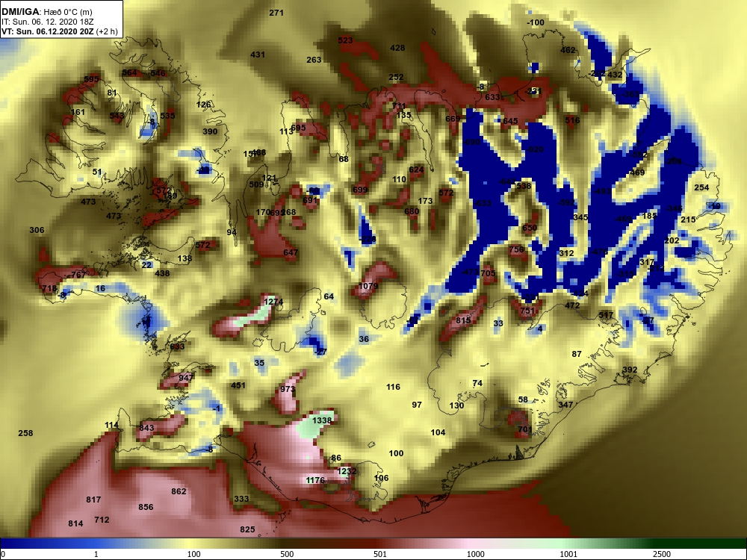Click the map value 947

(x=186, y=378)
